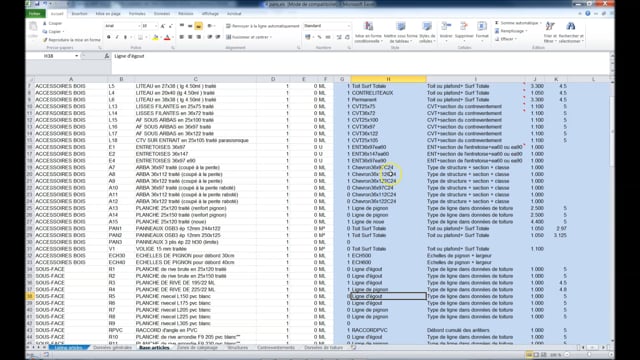Open the Données générales sheet tab
Image resolution: width=640 pixels, height=360 pixels.
coord(112,348)
